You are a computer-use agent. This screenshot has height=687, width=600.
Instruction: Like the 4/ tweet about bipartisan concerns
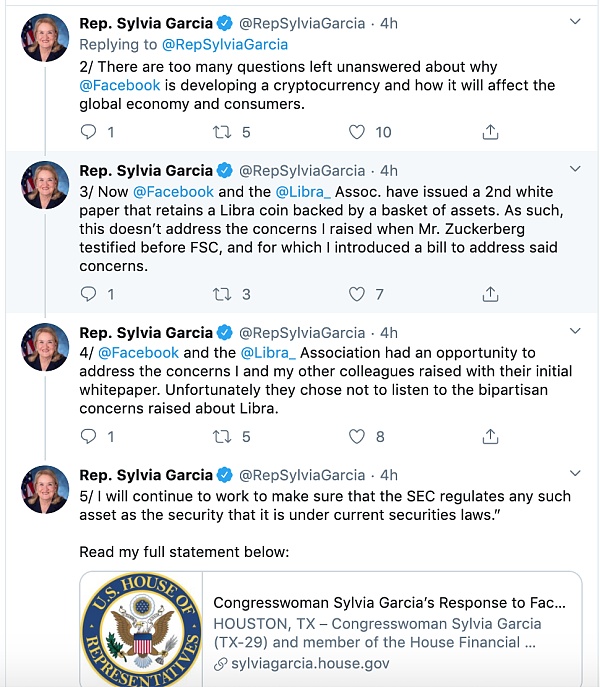pyautogui.click(x=357, y=436)
